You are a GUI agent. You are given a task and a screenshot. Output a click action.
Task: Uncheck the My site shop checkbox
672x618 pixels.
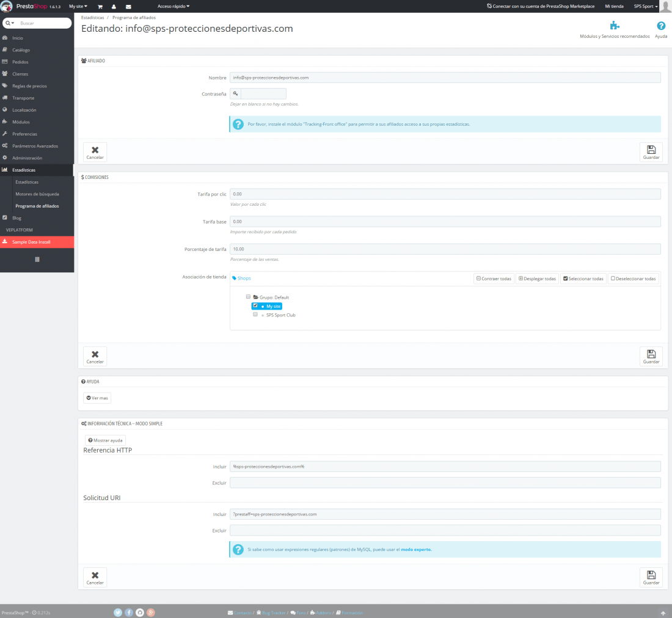(x=255, y=306)
